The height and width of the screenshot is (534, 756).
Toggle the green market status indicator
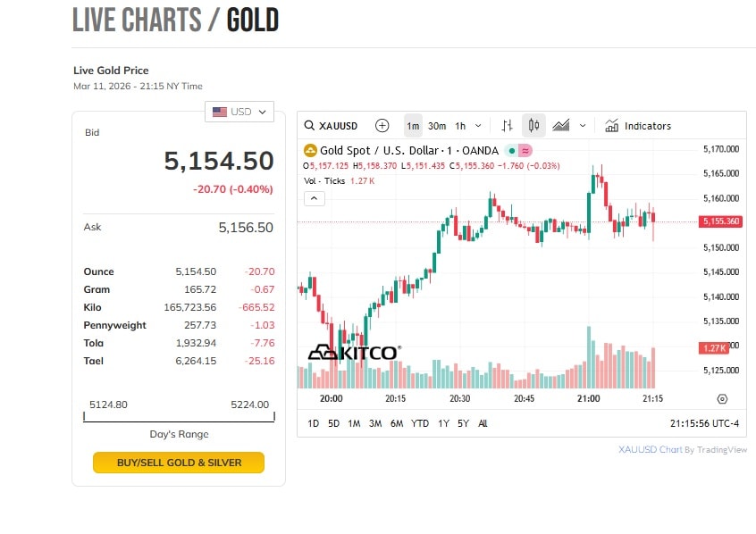pos(512,151)
